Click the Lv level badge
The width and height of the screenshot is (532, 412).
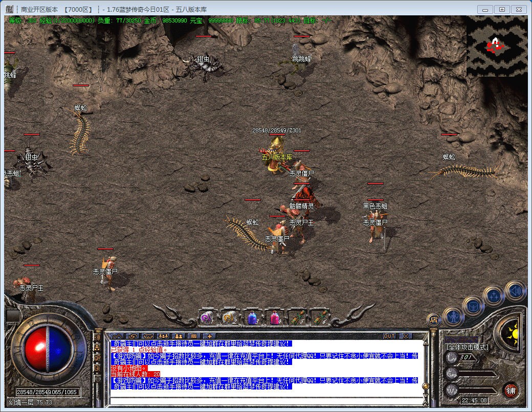click(x=452, y=357)
